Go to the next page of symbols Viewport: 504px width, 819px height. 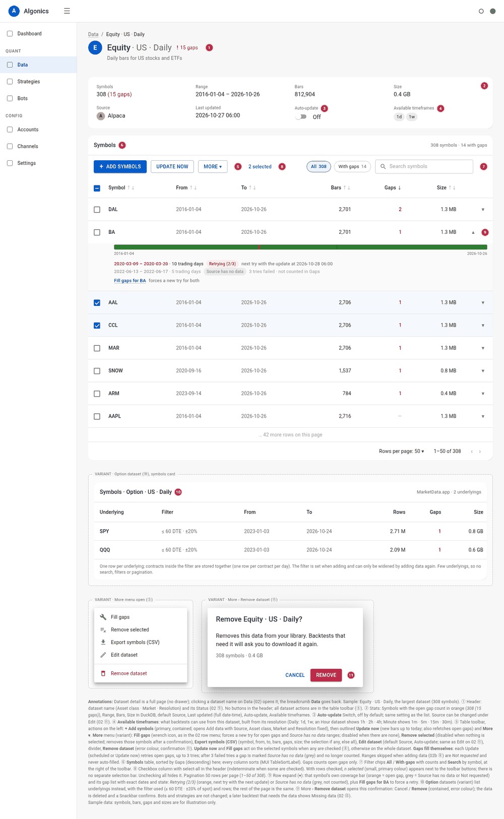480,452
